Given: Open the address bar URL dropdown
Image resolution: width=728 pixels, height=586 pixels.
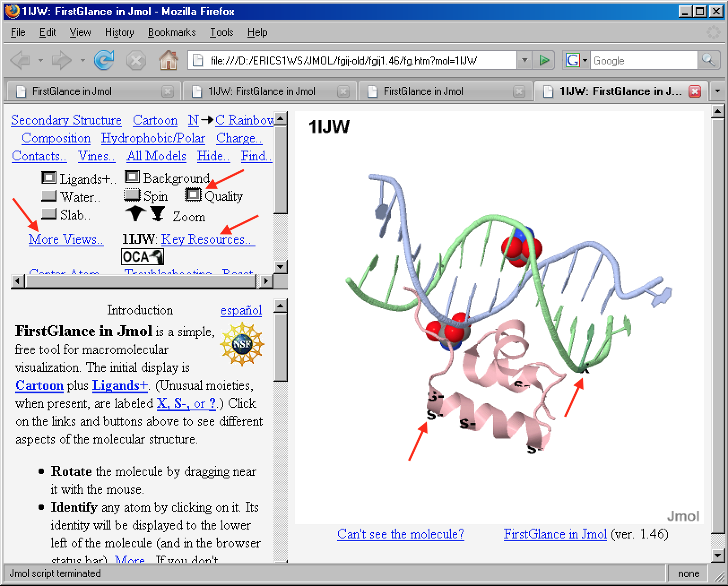Looking at the screenshot, I should (524, 60).
